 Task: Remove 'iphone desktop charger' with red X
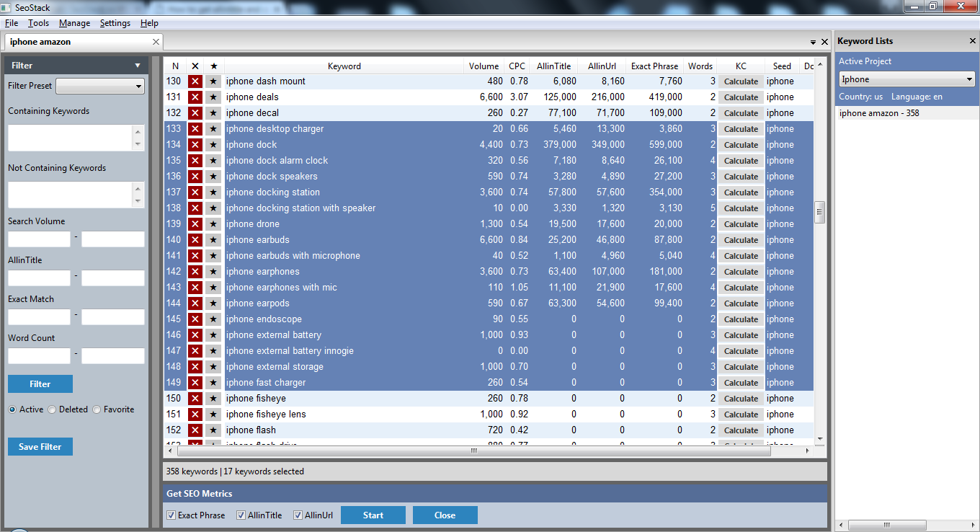click(x=195, y=129)
